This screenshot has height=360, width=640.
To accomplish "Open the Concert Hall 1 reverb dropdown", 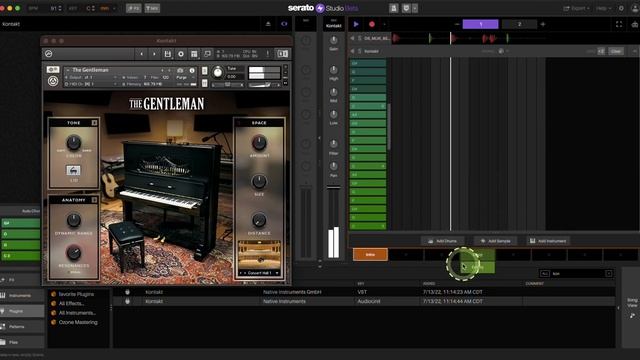I will (x=260, y=273).
